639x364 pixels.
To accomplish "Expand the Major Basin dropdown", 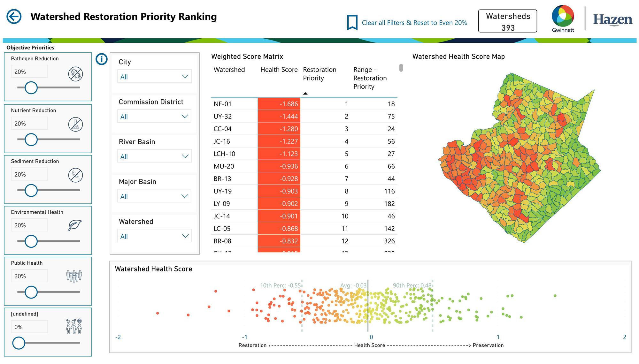I will coord(154,196).
